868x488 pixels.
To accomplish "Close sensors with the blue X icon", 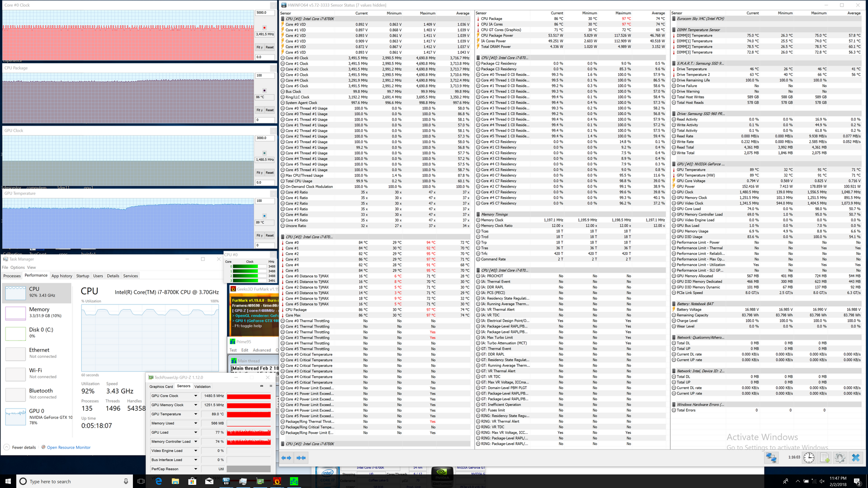I will click(855, 457).
